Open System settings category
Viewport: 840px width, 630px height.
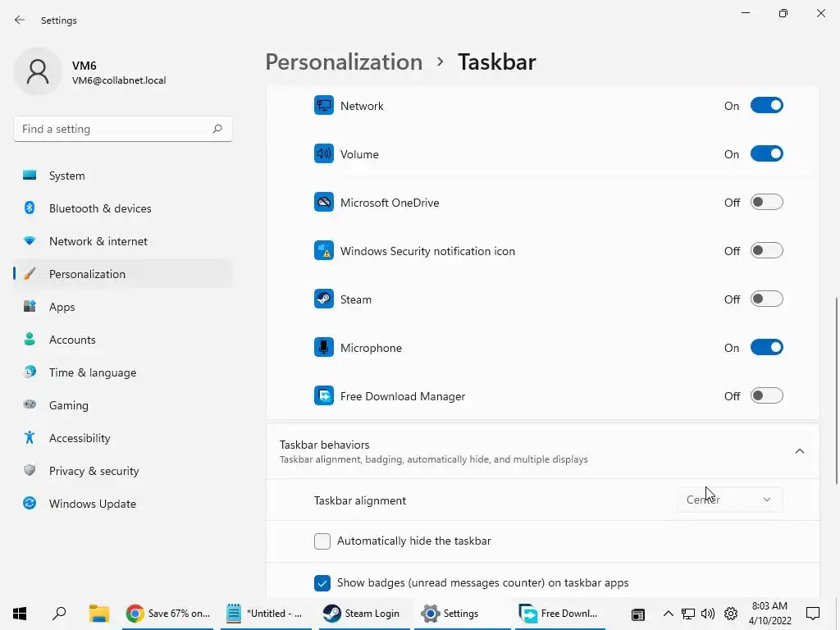[123, 176]
